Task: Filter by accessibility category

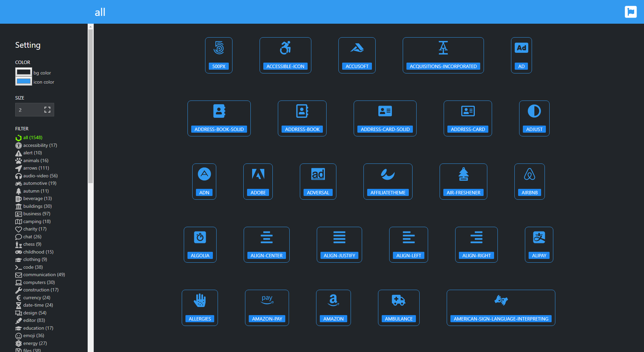Action: click(40, 145)
